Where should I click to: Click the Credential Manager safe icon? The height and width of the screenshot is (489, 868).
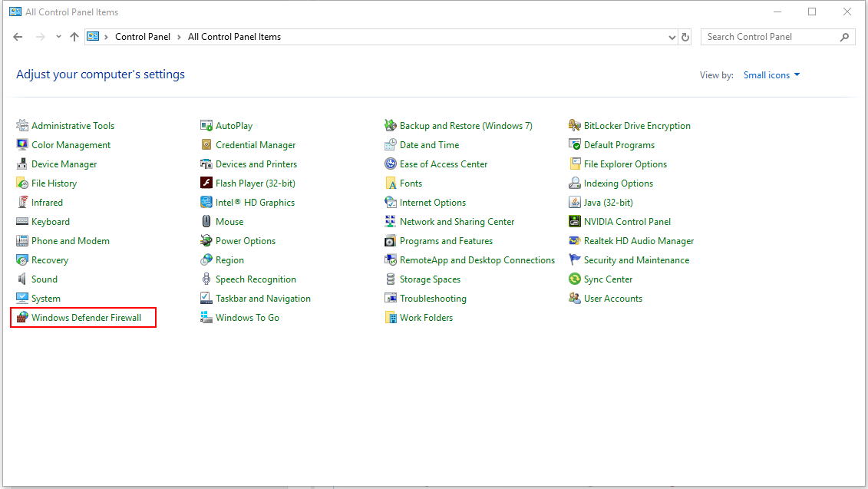pyautogui.click(x=206, y=145)
